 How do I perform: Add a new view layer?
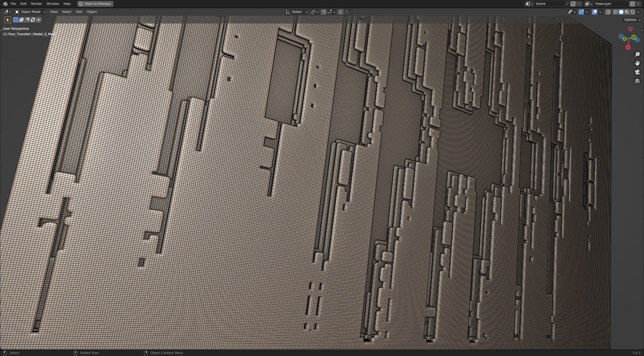pos(632,4)
